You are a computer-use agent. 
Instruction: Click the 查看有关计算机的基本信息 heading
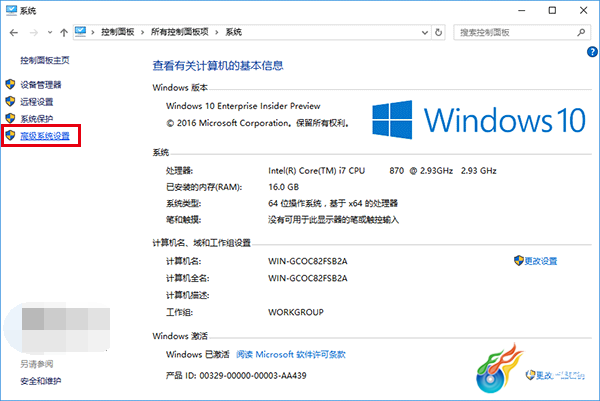pos(218,66)
